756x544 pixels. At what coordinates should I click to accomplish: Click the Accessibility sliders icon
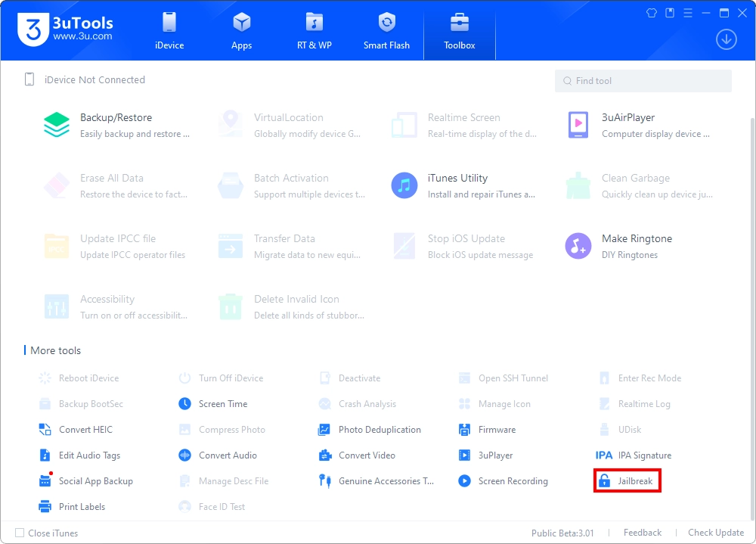[x=57, y=306]
